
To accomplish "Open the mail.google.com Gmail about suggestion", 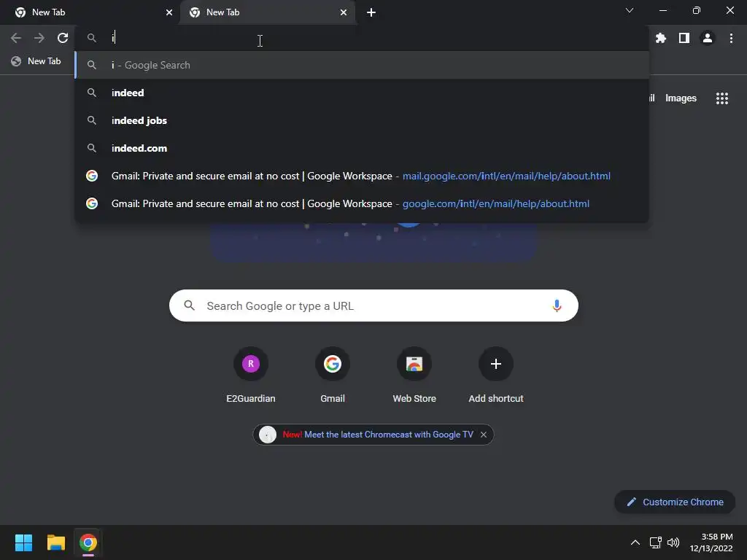I will point(362,176).
